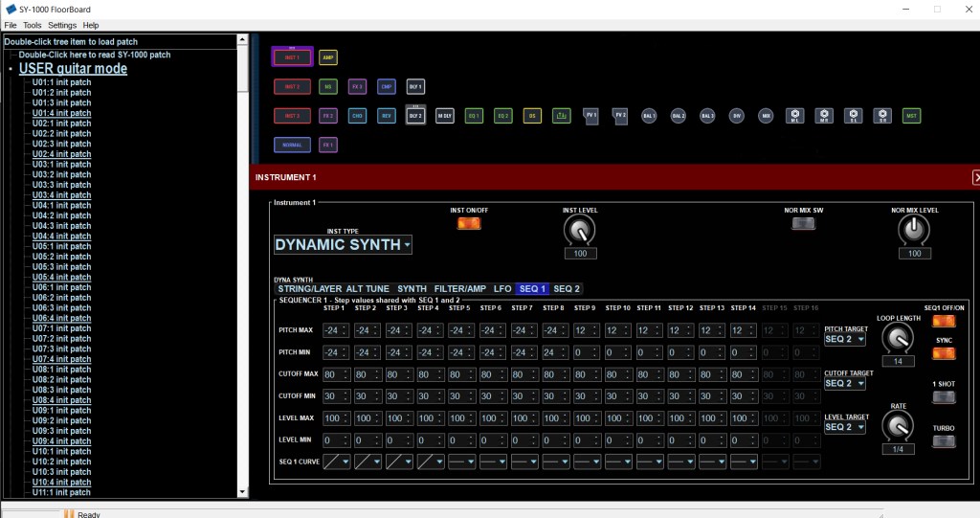
Task: Open the SEQ 1 CURVE dropdown for Step 1
Action: click(x=336, y=462)
